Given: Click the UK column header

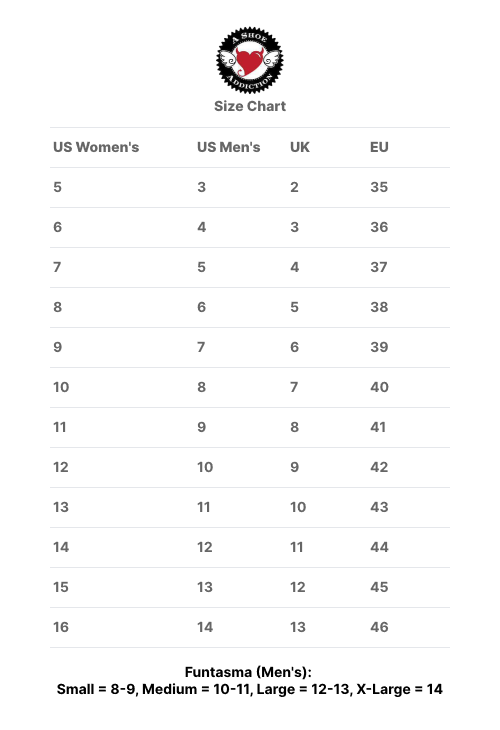Looking at the screenshot, I should click(300, 147).
